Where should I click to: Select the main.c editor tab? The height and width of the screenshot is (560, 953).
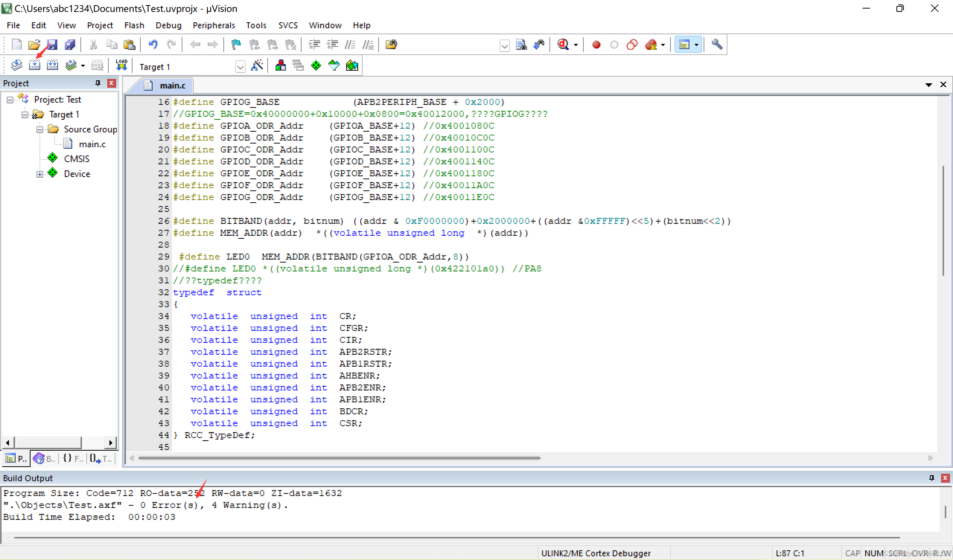pos(172,86)
